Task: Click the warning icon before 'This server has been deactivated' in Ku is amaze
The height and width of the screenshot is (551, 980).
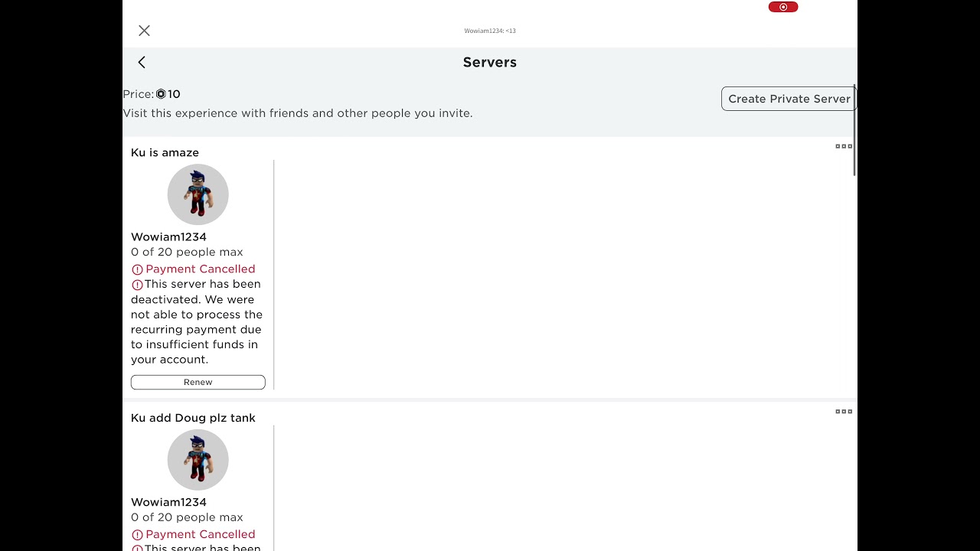Action: (x=137, y=285)
